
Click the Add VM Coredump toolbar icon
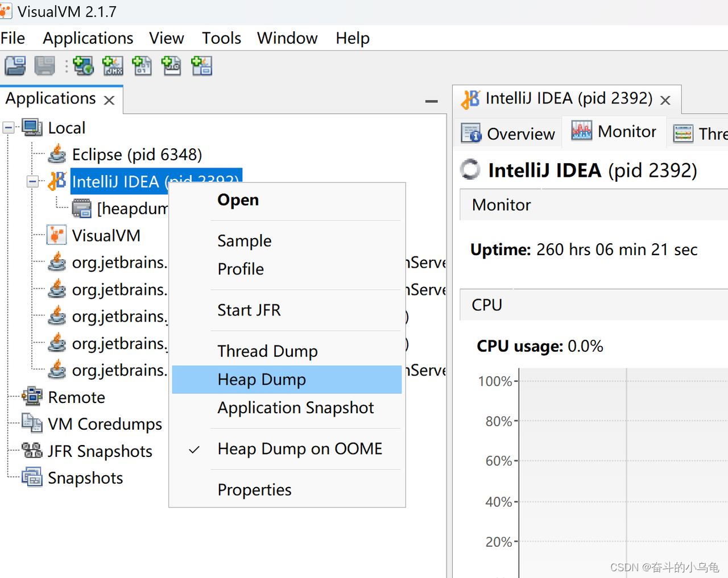[142, 66]
